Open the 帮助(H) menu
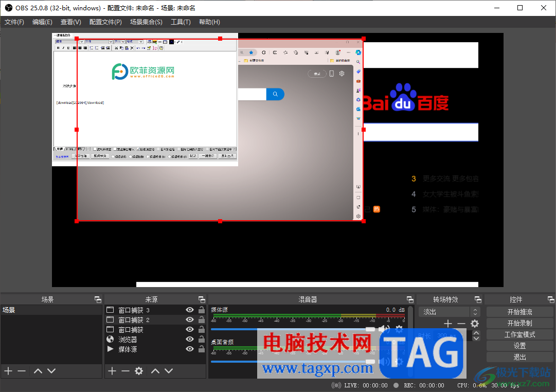556x392 pixels. pyautogui.click(x=209, y=22)
